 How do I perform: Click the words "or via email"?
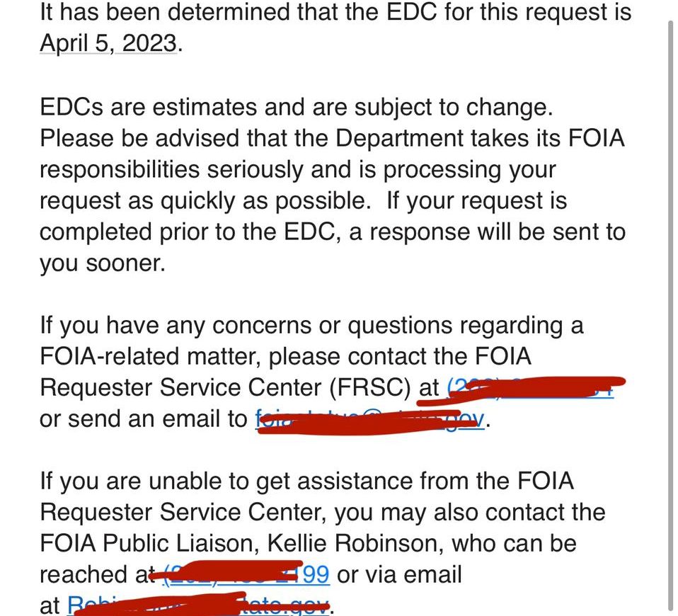click(399, 574)
